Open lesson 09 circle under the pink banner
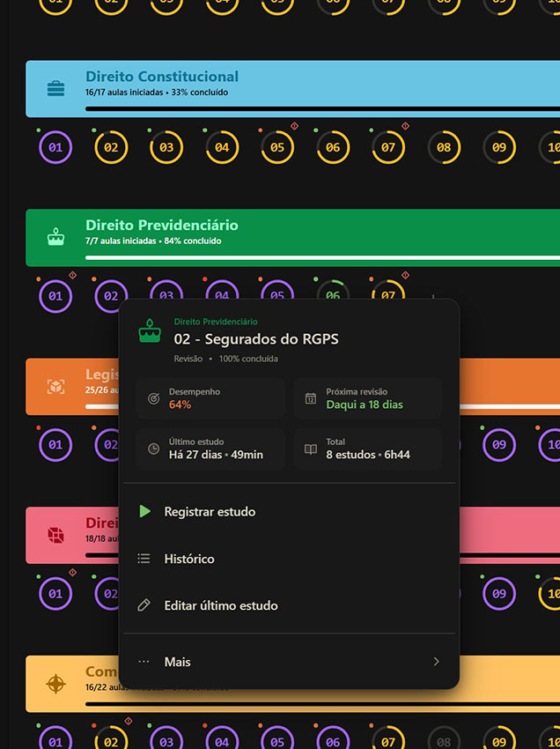The image size is (560, 749). click(x=499, y=593)
